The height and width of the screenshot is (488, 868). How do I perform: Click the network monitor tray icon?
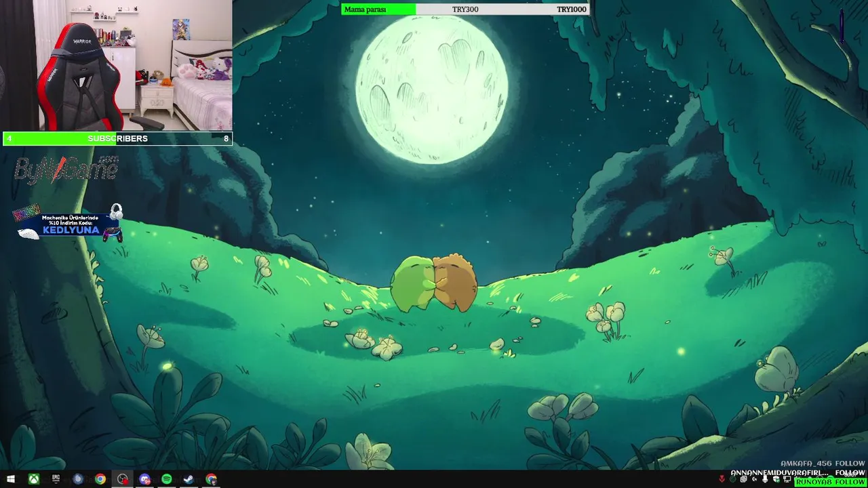coord(787,479)
